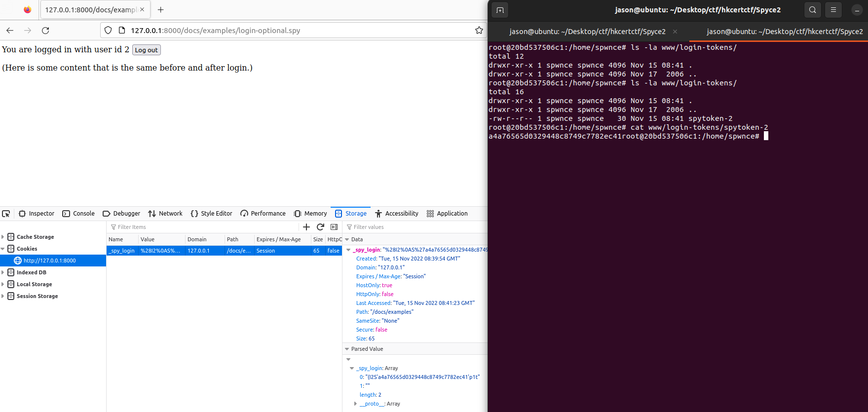The width and height of the screenshot is (868, 412).
Task: Open the Memory tab
Action: [310, 214]
